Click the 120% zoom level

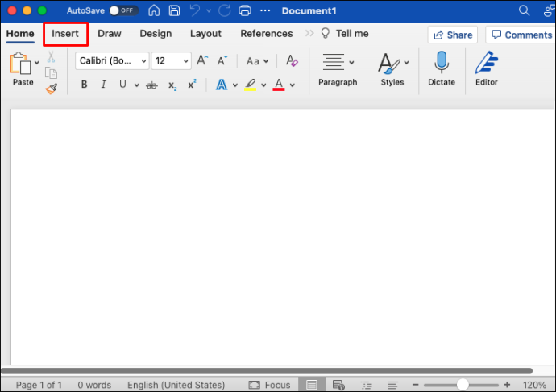tap(534, 385)
